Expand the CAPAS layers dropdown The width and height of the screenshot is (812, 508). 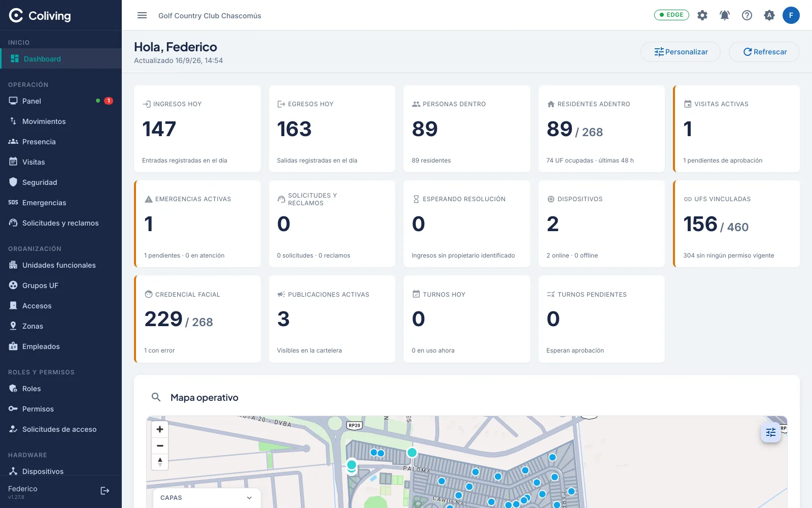pos(207,498)
